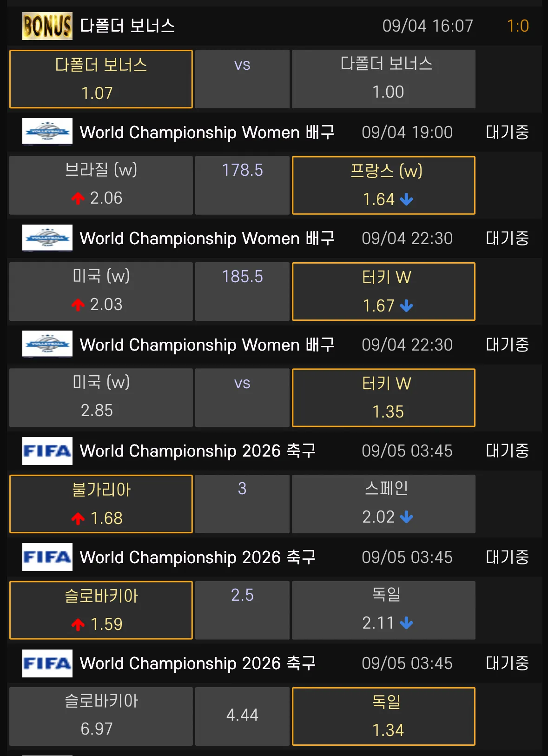Viewport: 548px width, 756px height.
Task: Click the 185.5 total line cell
Action: [242, 292]
